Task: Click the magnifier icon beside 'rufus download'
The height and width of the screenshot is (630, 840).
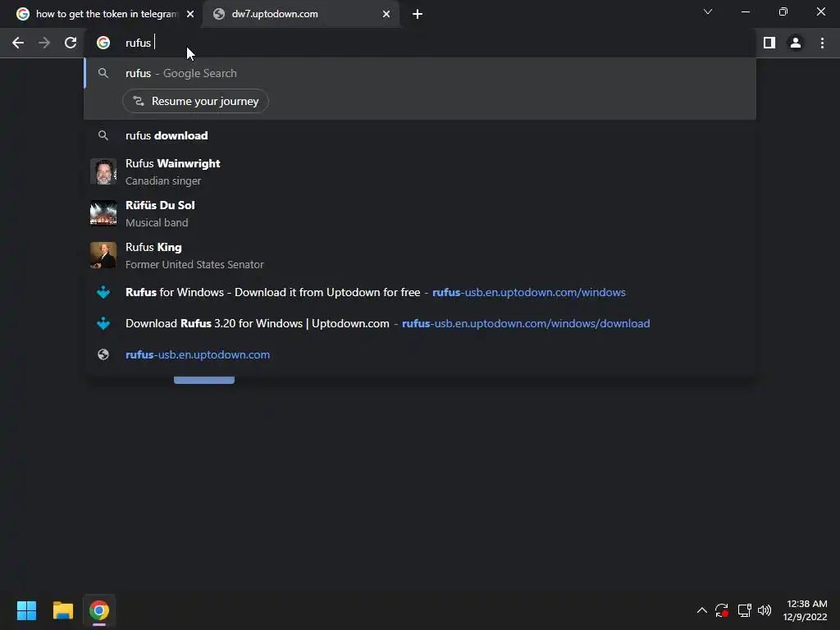Action: [103, 135]
